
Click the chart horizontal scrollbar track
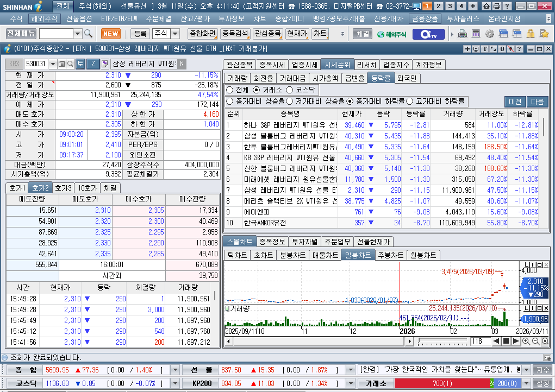coord(318,342)
